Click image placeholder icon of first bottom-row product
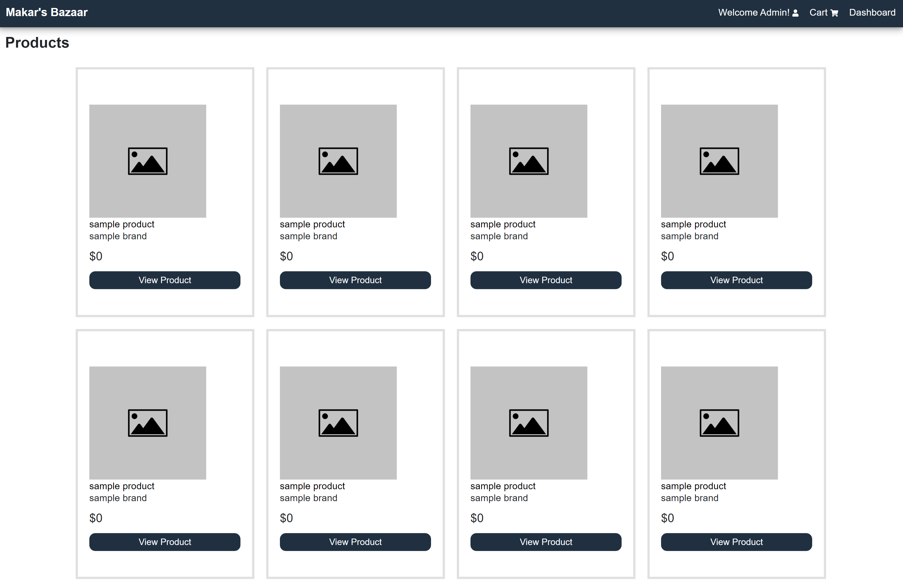 click(148, 423)
